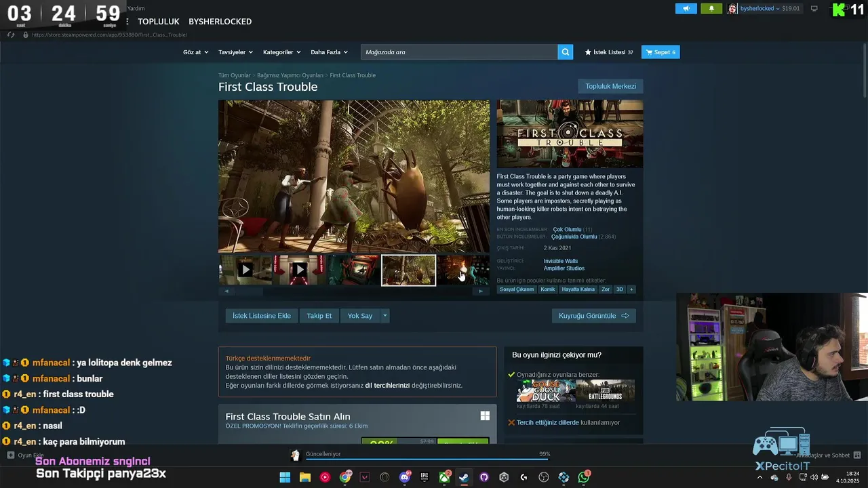Screen dimensions: 868x488
Task: Click the Güncelleniyor download progress bar
Action: (427, 459)
